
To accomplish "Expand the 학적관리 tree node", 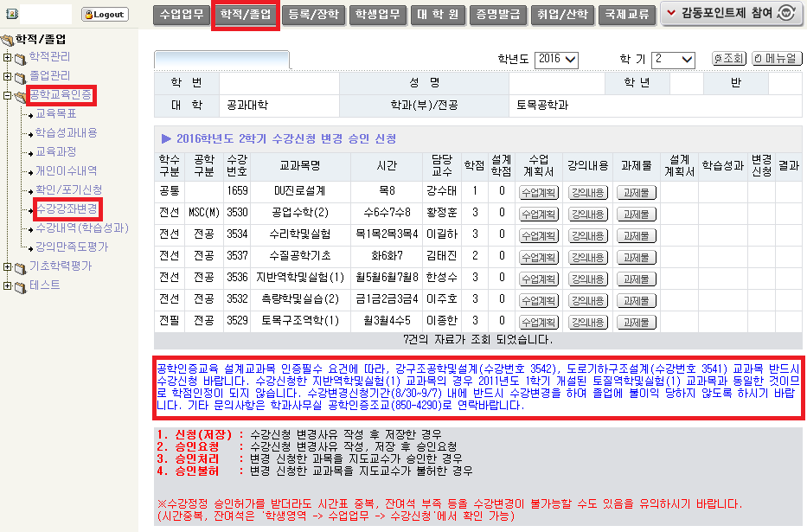I will (x=7, y=58).
